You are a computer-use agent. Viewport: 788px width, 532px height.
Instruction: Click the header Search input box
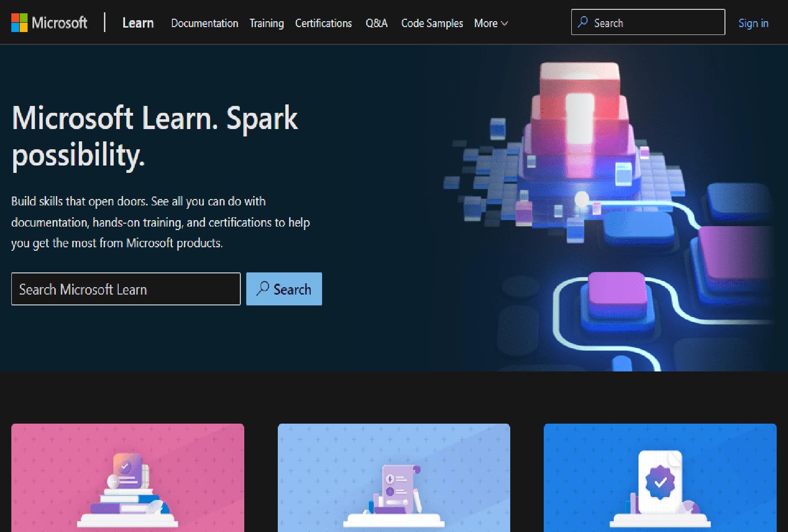[648, 22]
